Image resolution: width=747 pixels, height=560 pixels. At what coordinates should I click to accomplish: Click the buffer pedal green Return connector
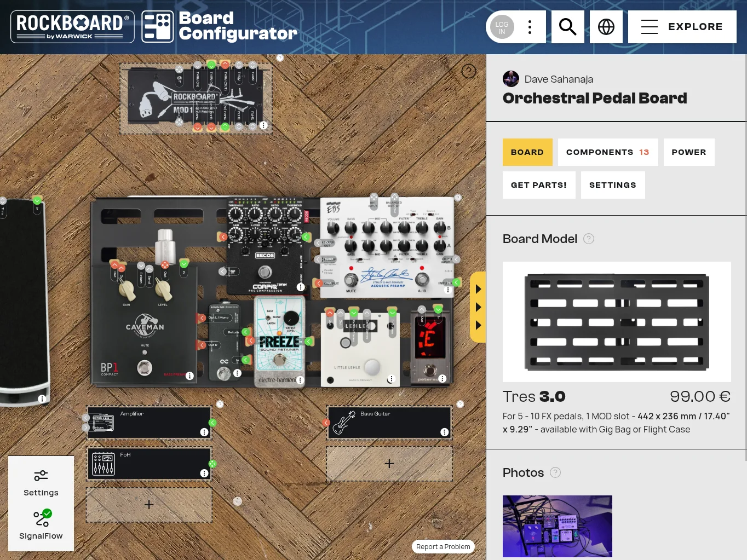coord(245,332)
